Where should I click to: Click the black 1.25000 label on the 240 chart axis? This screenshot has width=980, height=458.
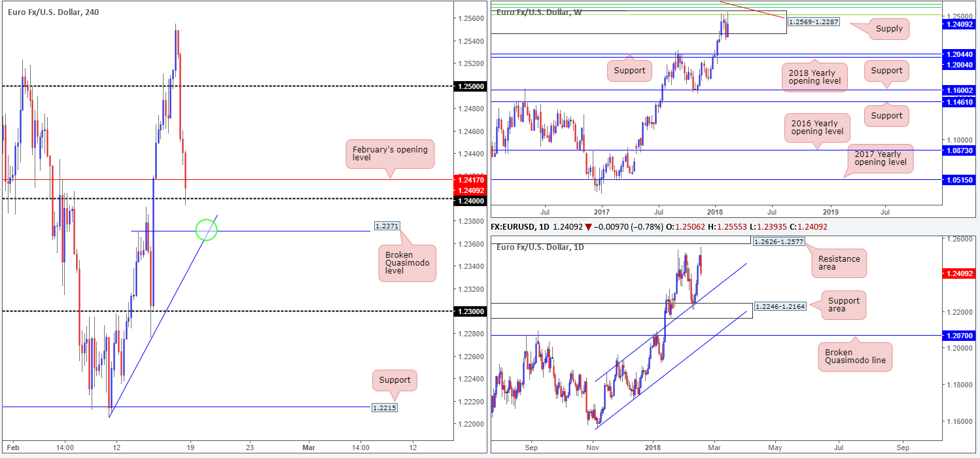(472, 86)
